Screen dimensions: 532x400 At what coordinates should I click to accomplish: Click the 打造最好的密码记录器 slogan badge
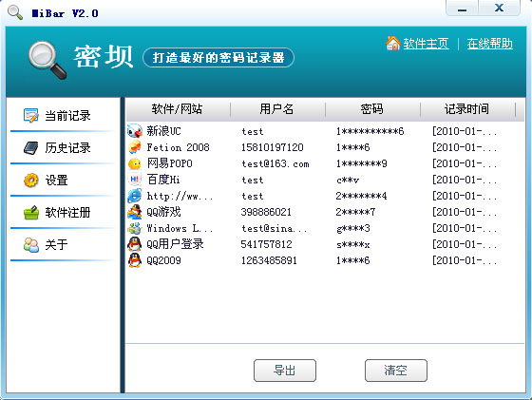click(218, 58)
